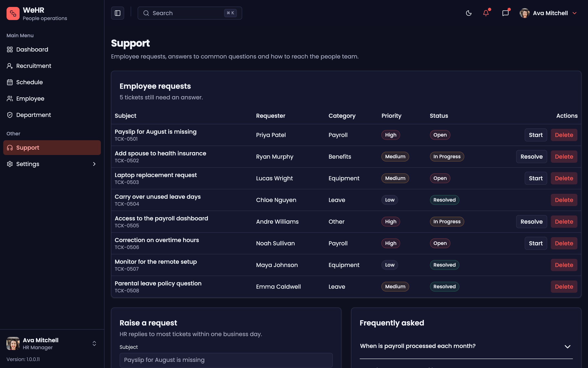Click the Department shield icon
This screenshot has width=588, height=368.
click(10, 115)
